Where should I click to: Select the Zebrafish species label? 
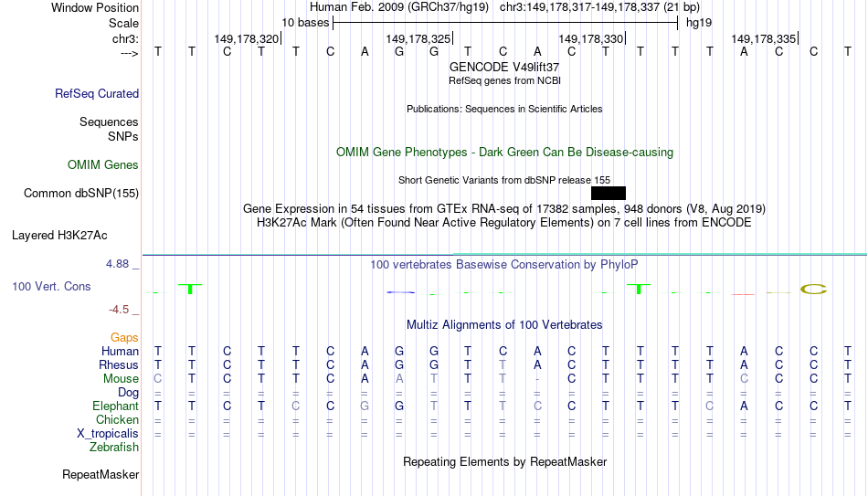pos(114,447)
